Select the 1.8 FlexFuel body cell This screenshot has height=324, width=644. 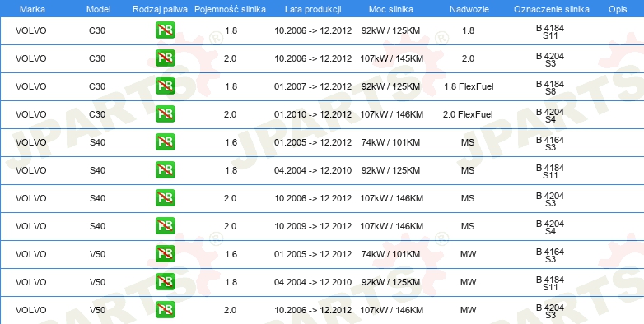(469, 86)
